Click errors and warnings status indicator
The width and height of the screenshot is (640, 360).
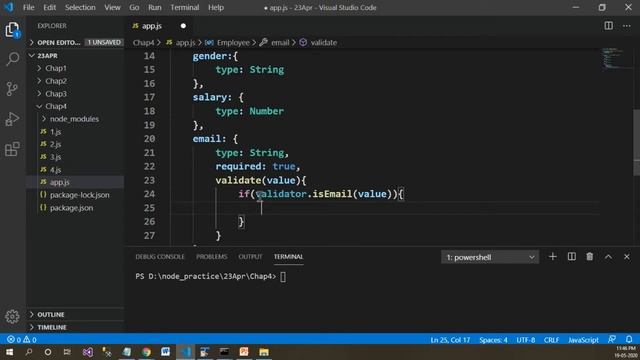tap(22, 340)
